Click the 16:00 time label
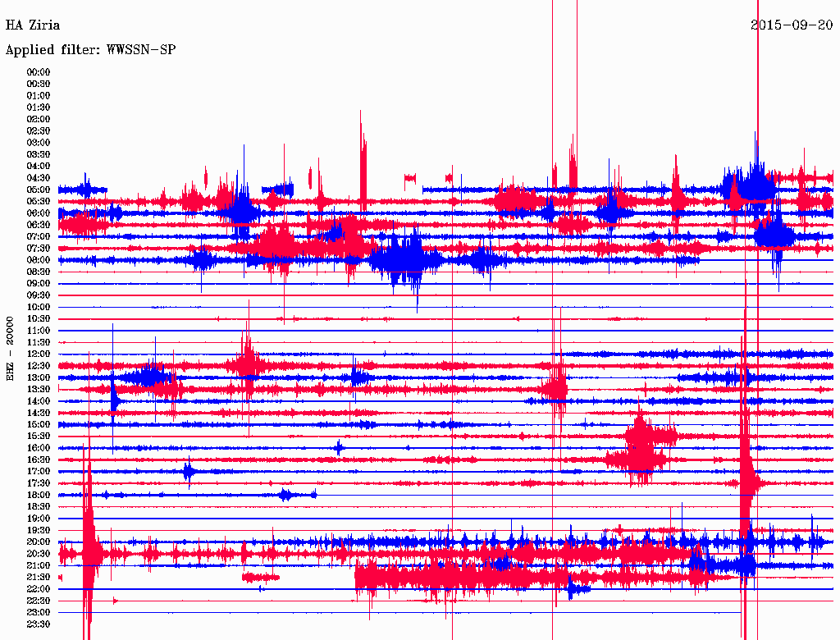840x640 pixels. pos(39,448)
